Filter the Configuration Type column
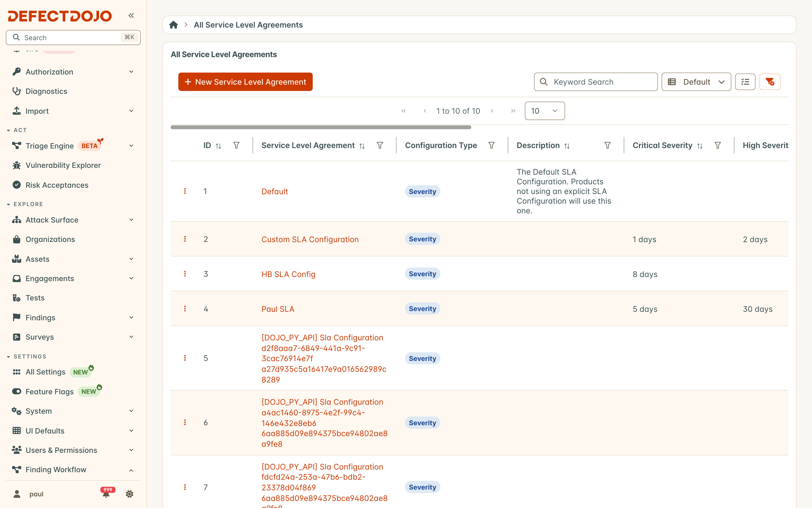The width and height of the screenshot is (812, 508). point(492,145)
